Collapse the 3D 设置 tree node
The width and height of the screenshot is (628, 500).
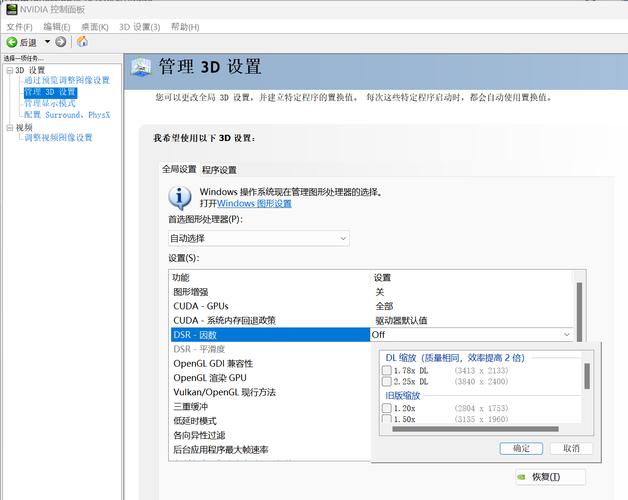pyautogui.click(x=10, y=71)
